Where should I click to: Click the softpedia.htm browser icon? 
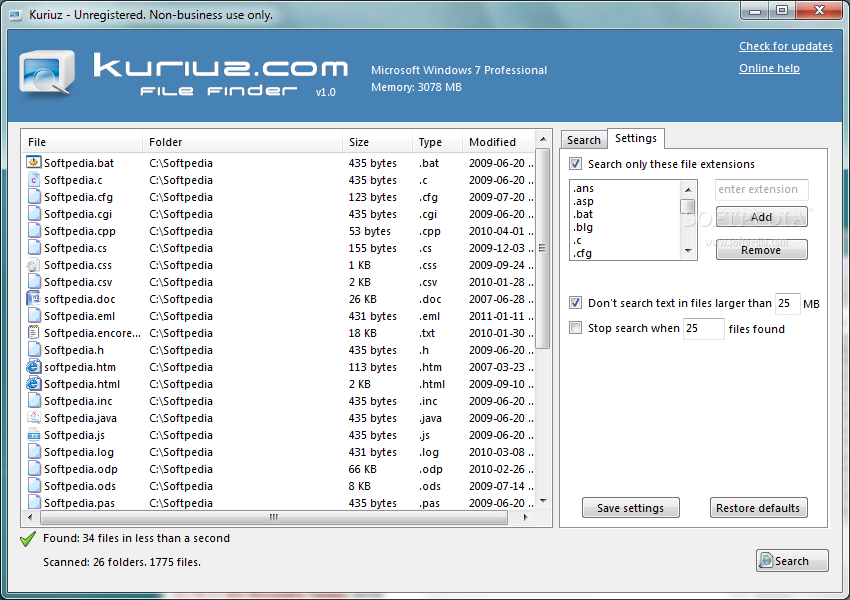(34, 366)
